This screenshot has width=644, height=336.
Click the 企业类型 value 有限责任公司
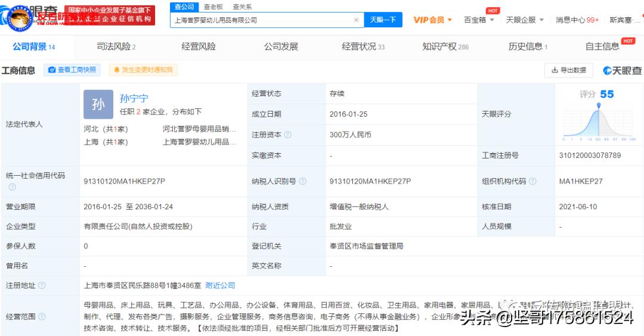138,226
